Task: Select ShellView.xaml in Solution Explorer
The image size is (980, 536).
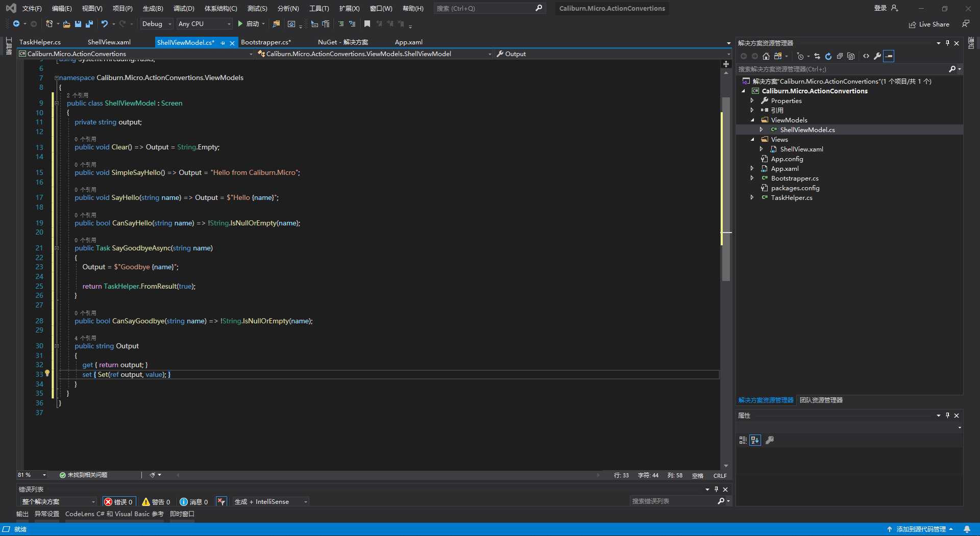Action: tap(801, 149)
